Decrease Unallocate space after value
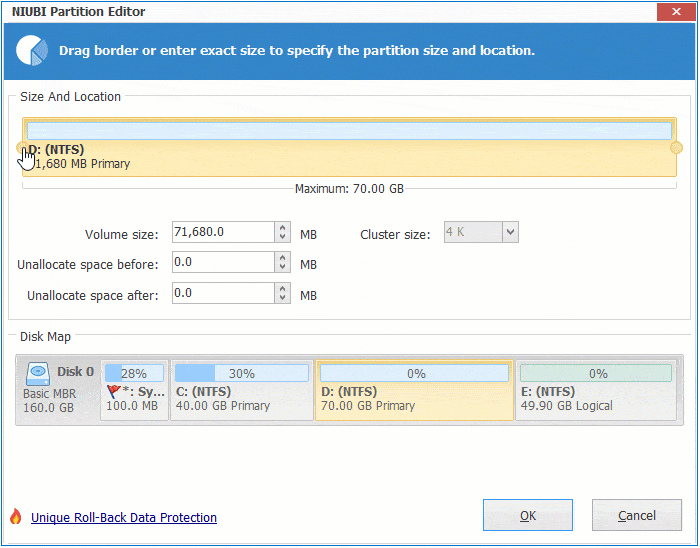Viewport: 700px width, 548px height. click(282, 299)
